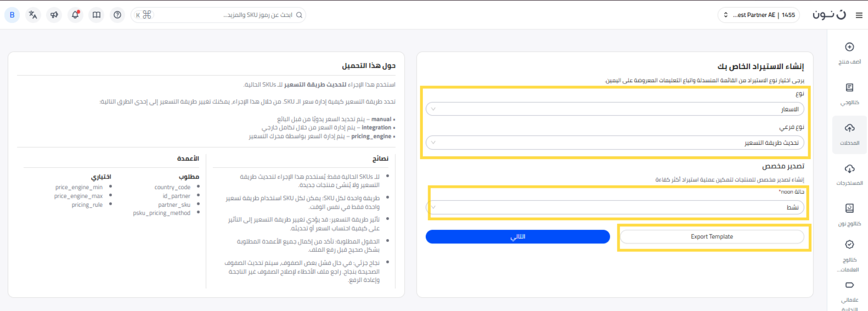This screenshot has width=868, height=311.
Task: Expand the Subtype (نوع فرعي) dropdown
Action: pos(614,143)
